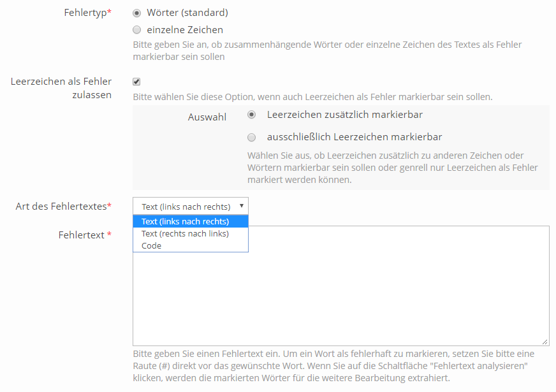Grab the Fehlertext textarea resize handle
The height and width of the screenshot is (392, 556).
click(x=545, y=342)
